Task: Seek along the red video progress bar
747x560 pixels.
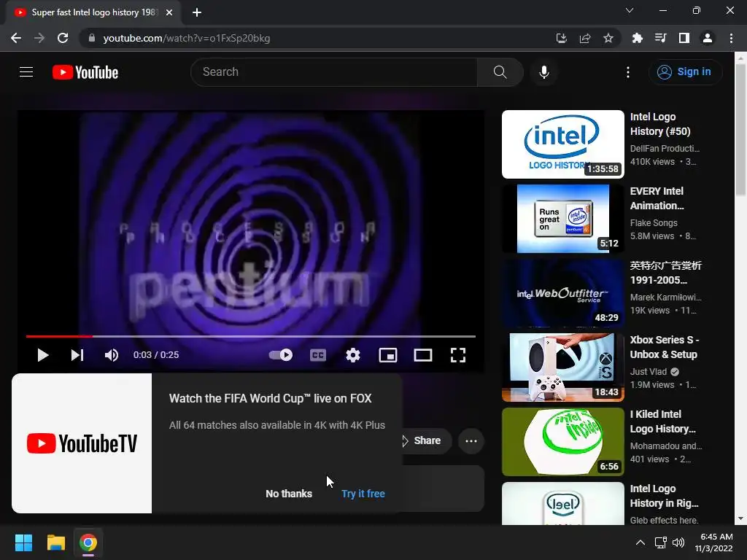Action: pyautogui.click(x=251, y=336)
